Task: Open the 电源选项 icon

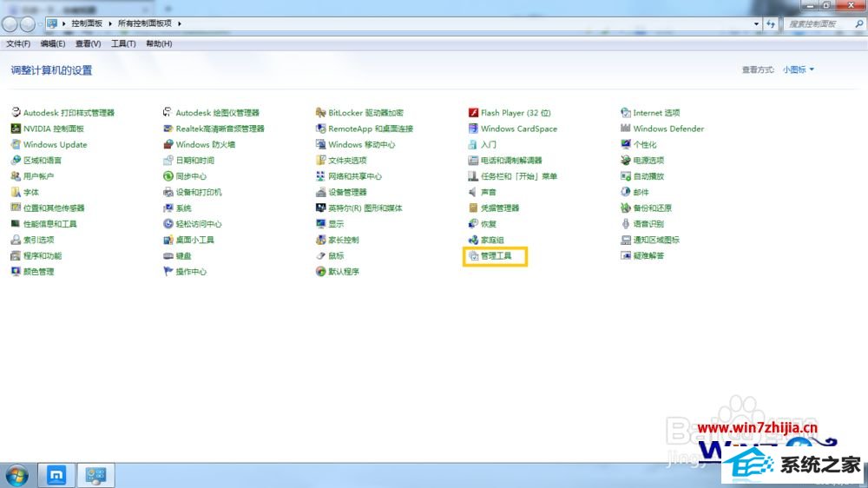Action: (x=626, y=161)
